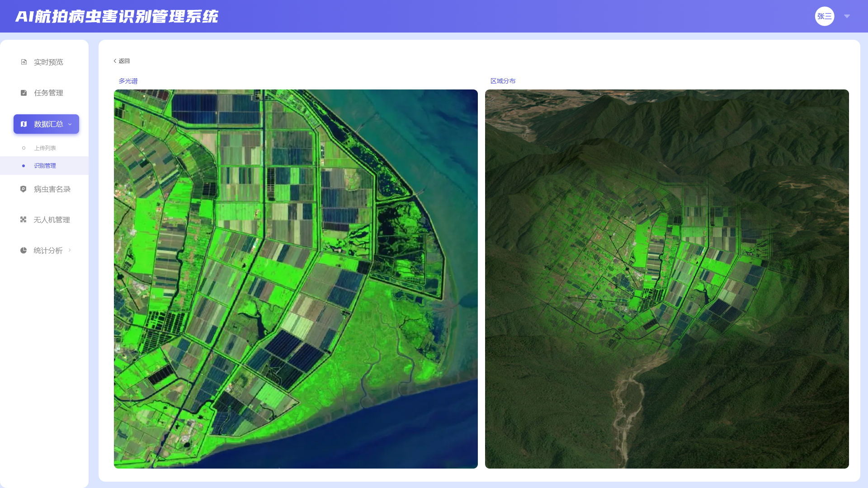Click the 无人机管理 drone icon

pos(24,220)
